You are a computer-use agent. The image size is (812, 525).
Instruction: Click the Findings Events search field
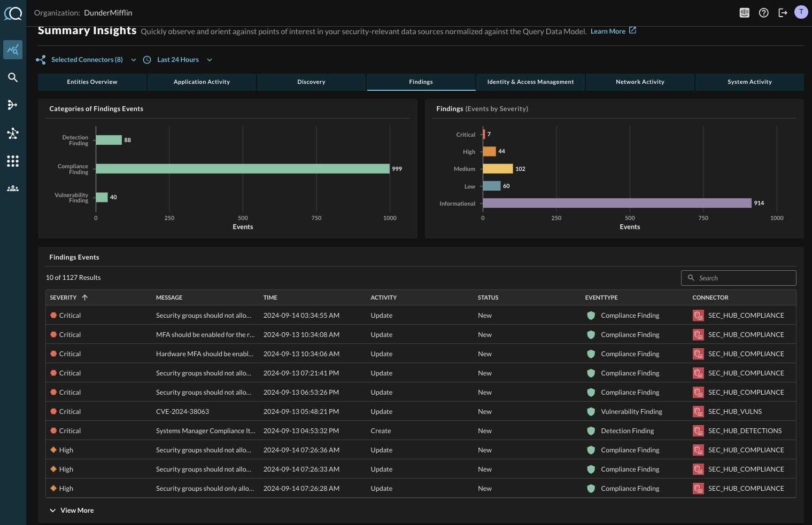coord(743,278)
